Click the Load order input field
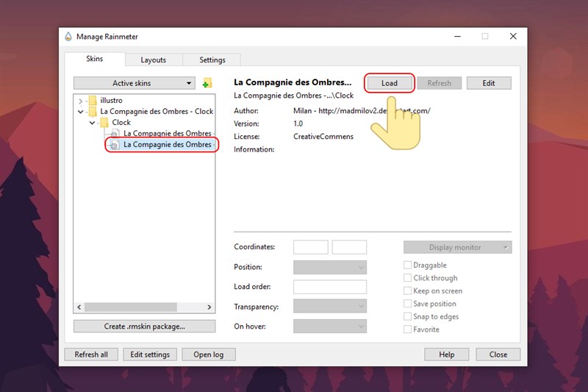This screenshot has width=588, height=392. click(329, 287)
